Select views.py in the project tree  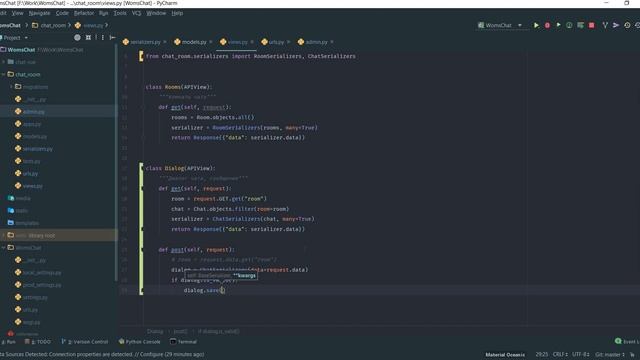point(32,186)
